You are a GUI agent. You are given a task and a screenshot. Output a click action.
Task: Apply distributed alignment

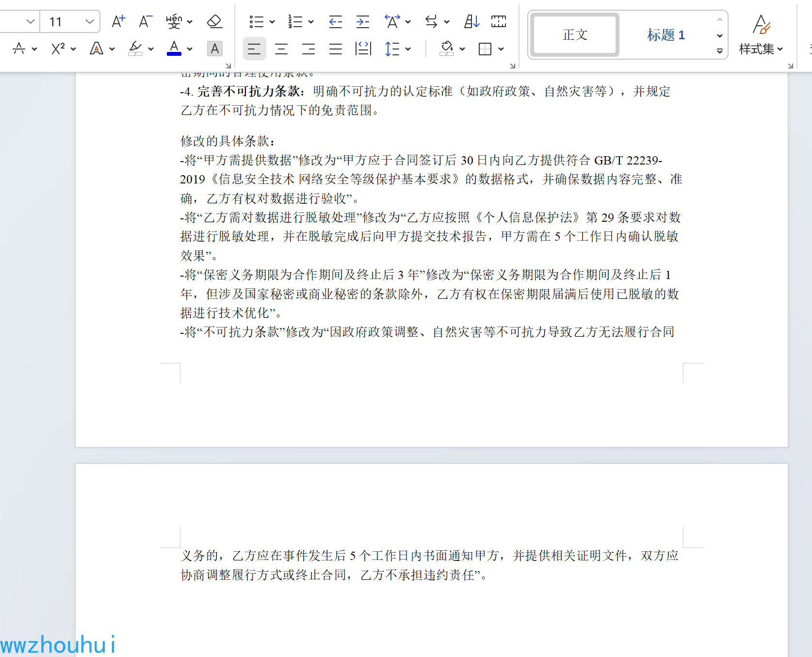[x=363, y=49]
